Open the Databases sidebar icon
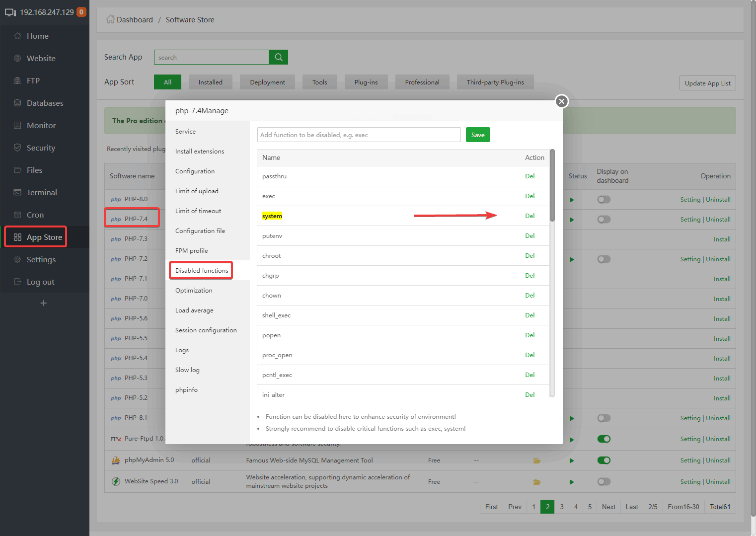 pyautogui.click(x=17, y=103)
